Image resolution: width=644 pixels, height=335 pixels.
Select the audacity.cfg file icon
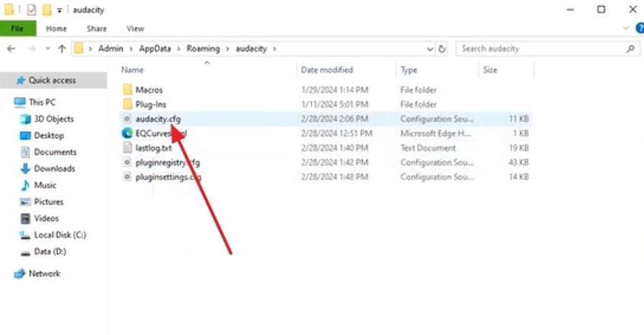pyautogui.click(x=127, y=119)
